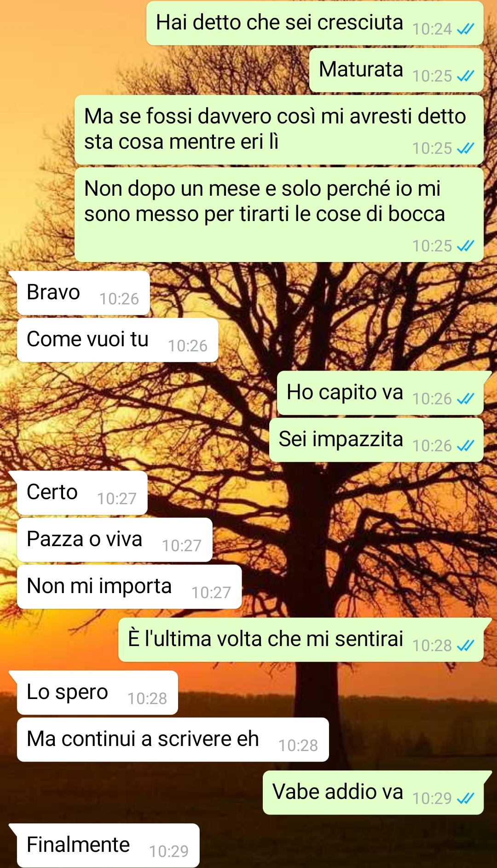The width and height of the screenshot is (497, 868).
Task: Tap the 10:26 timestamp next to 'Bravo'
Action: (x=119, y=299)
